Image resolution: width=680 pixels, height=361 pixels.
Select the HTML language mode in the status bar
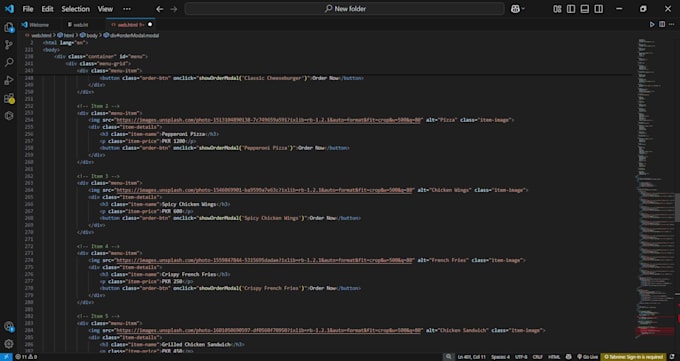pyautogui.click(x=554, y=357)
